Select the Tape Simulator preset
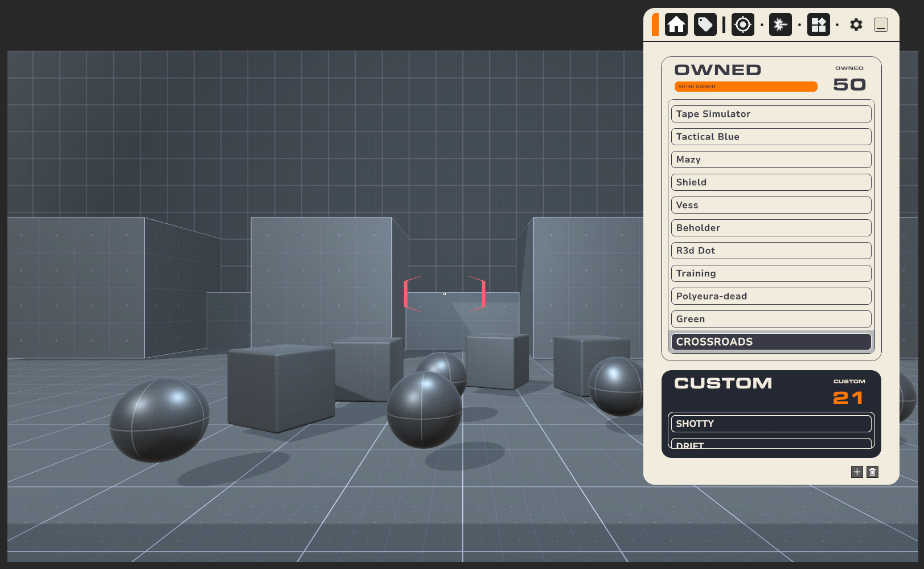 click(x=771, y=114)
